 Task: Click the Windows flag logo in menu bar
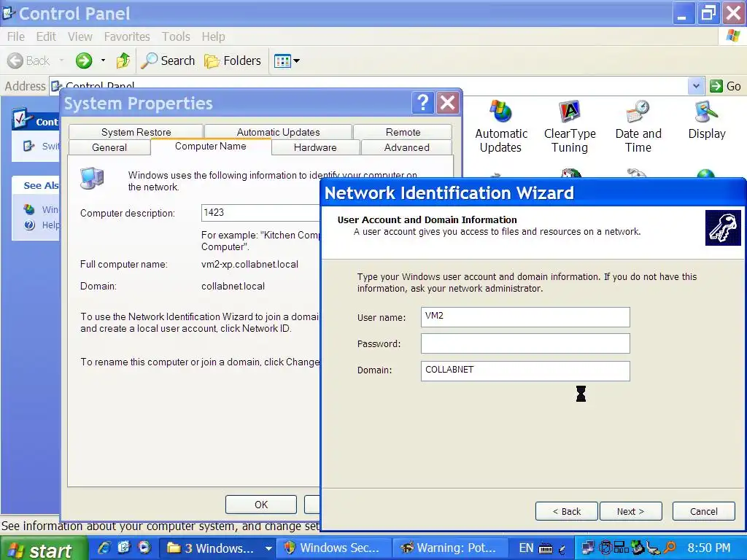click(x=732, y=36)
